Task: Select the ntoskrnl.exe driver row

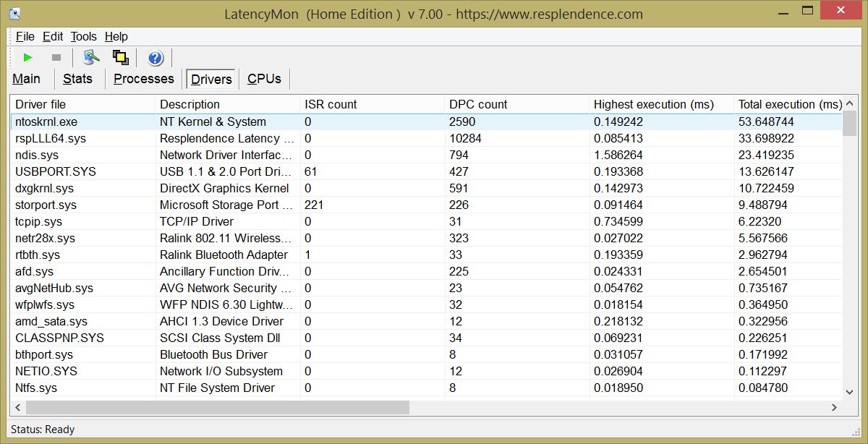Action: click(x=427, y=121)
